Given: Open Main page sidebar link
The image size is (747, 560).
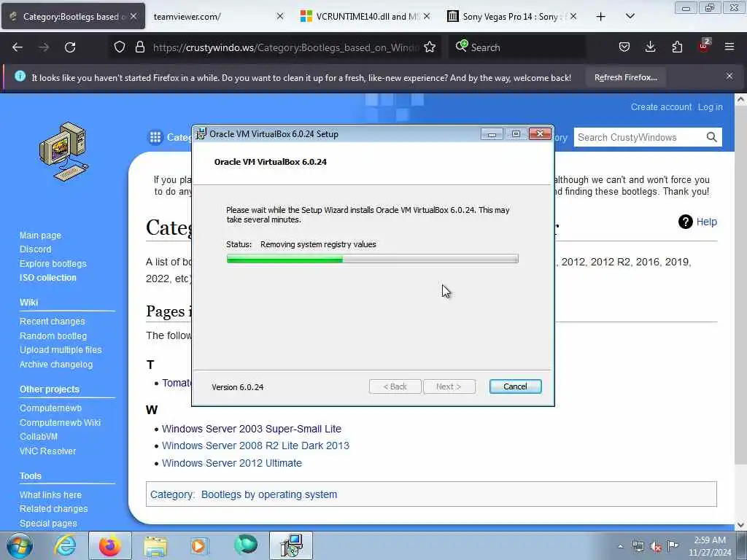Looking at the screenshot, I should point(41,236).
